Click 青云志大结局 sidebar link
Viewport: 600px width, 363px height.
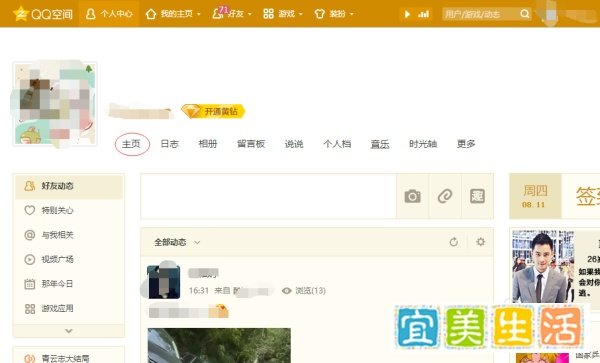(65, 358)
